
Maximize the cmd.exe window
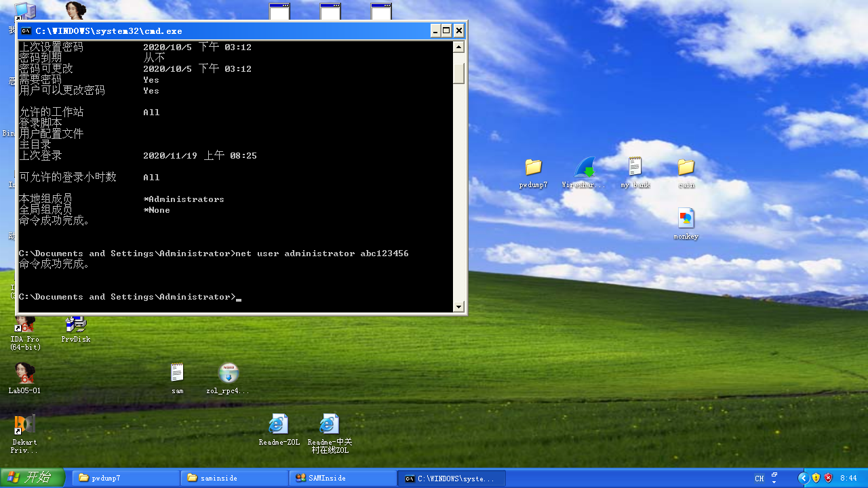point(446,30)
